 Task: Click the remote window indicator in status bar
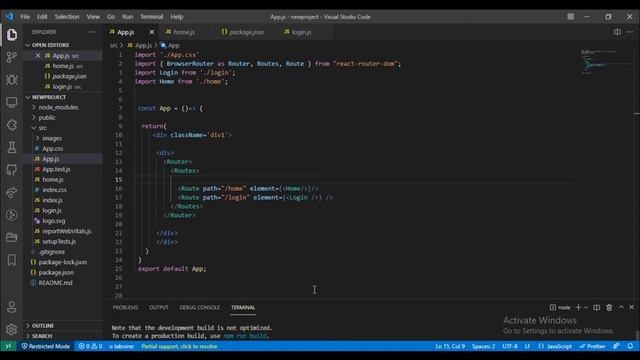point(9,346)
